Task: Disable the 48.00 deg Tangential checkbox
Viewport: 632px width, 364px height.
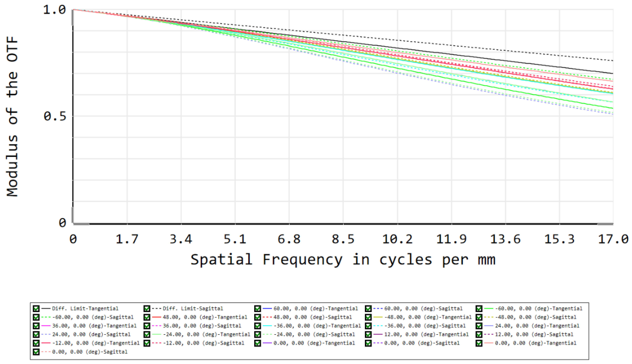Action: tap(147, 317)
